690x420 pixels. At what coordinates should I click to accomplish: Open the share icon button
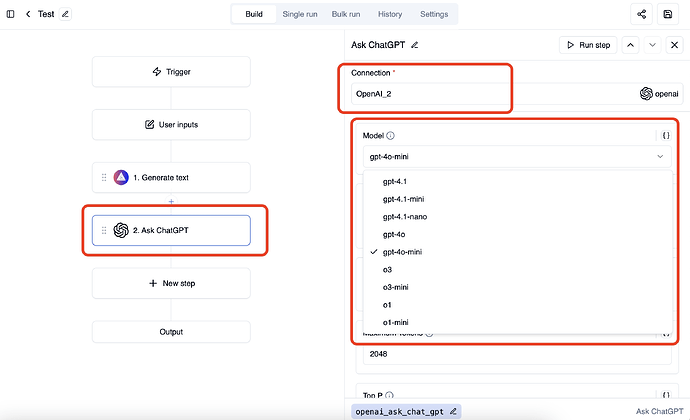(x=642, y=14)
